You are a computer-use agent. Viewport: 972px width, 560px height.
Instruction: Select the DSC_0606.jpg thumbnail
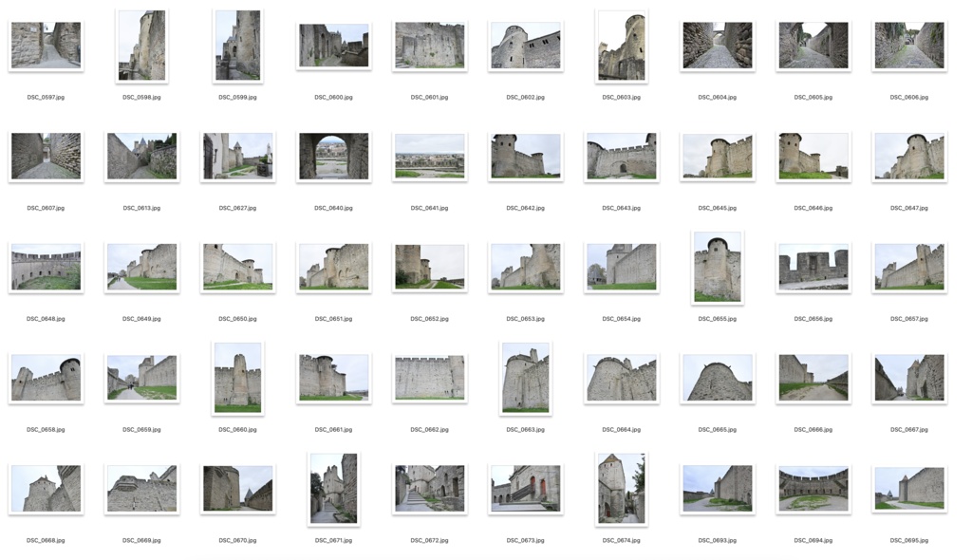[x=909, y=46]
